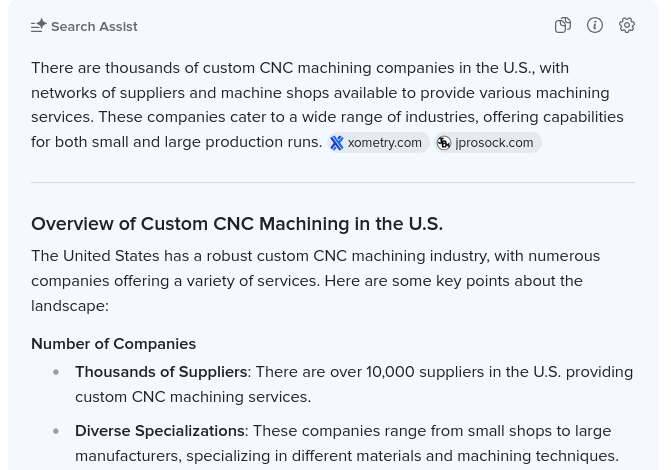
Task: Click the bold Diverse Specializations text
Action: pos(160,430)
